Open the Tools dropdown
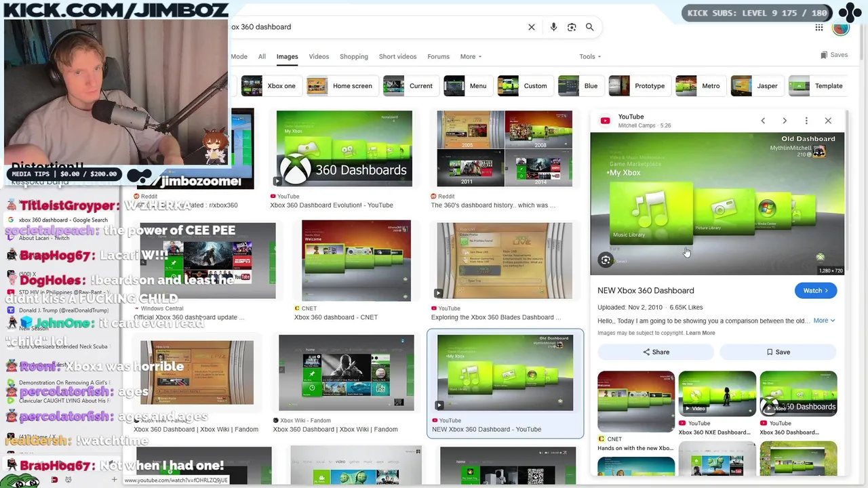 tap(590, 57)
